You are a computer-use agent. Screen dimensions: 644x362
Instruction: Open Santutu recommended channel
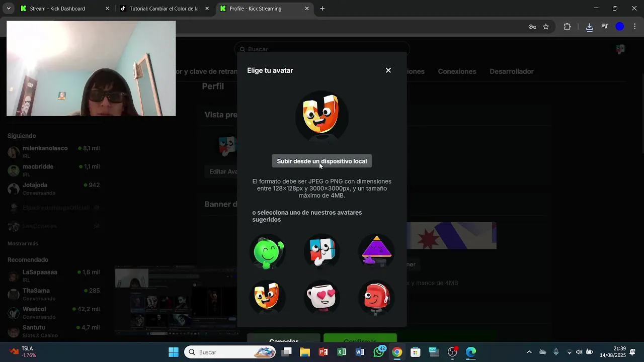point(54,331)
